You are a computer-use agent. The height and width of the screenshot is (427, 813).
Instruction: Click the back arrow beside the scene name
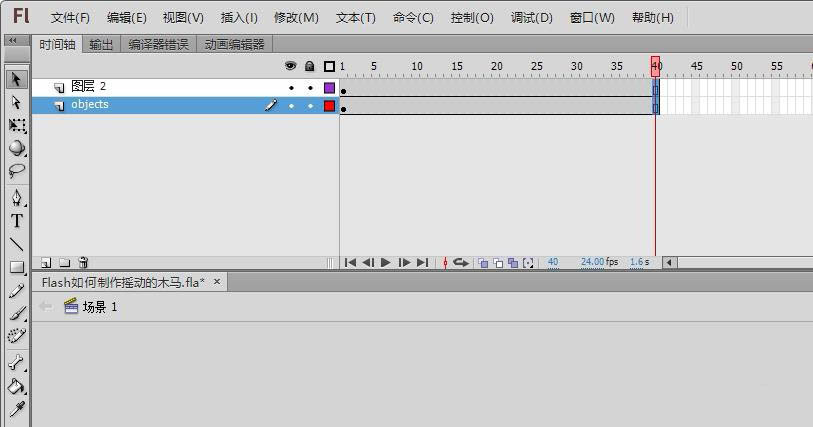[x=46, y=307]
